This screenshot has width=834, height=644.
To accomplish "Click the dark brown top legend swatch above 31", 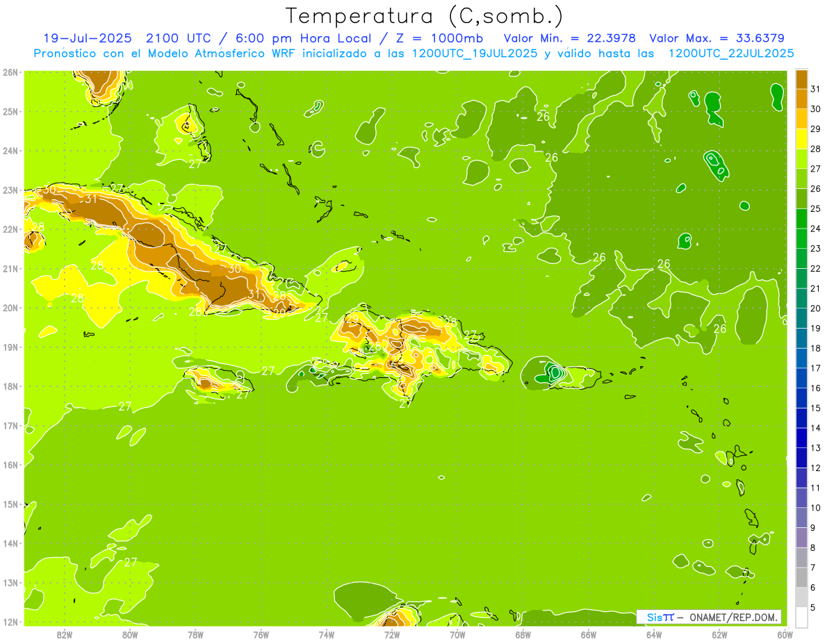I will pyautogui.click(x=801, y=79).
